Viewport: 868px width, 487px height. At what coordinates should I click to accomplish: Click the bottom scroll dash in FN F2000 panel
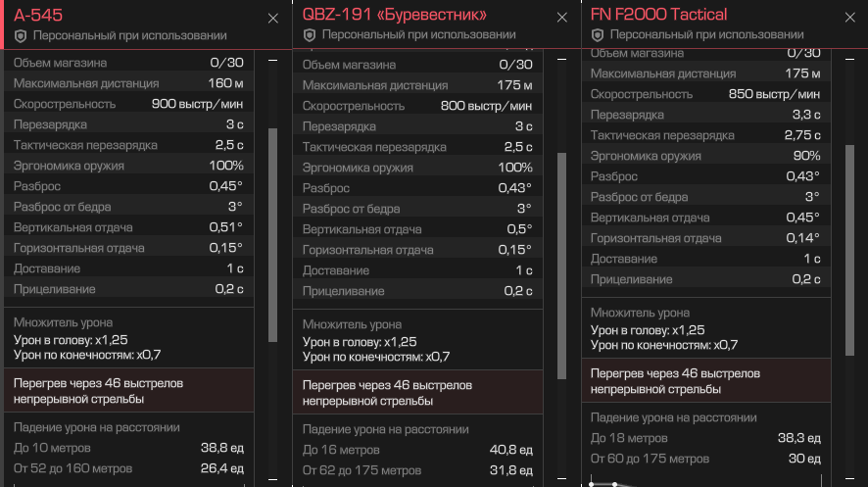850,478
